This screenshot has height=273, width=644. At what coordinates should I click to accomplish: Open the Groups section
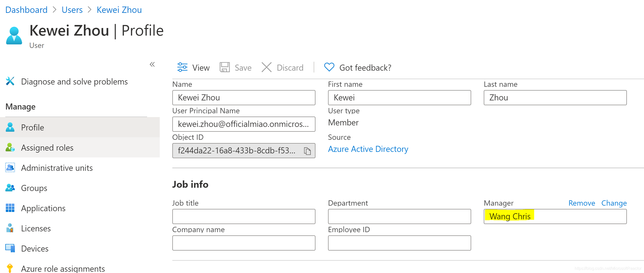(x=34, y=188)
